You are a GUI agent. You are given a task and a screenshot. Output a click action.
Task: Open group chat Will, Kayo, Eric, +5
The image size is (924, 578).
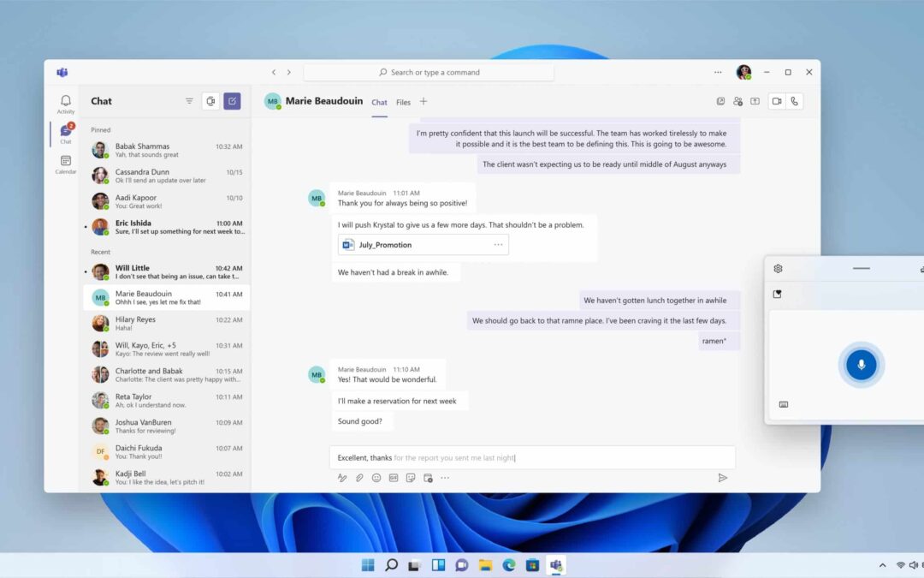(167, 349)
